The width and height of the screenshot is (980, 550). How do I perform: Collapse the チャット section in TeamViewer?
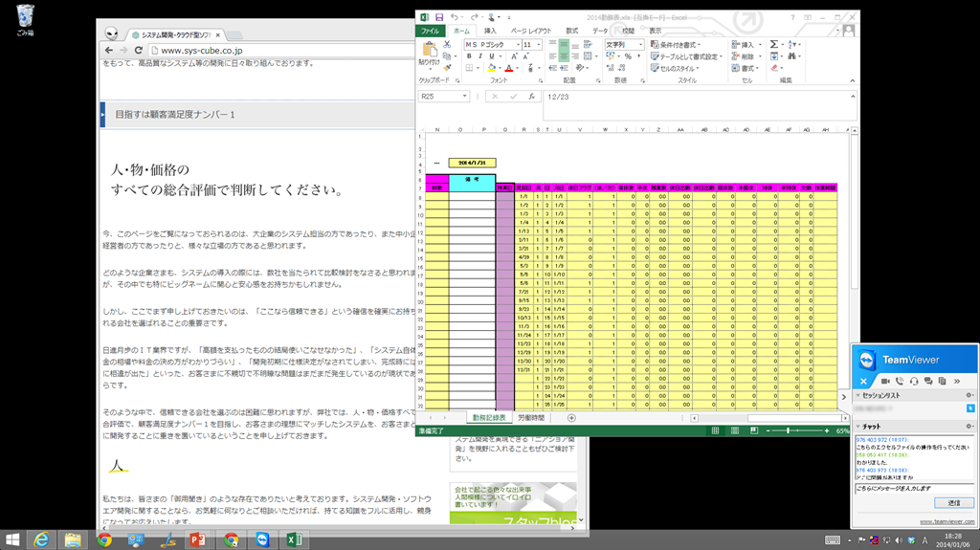coord(858,427)
